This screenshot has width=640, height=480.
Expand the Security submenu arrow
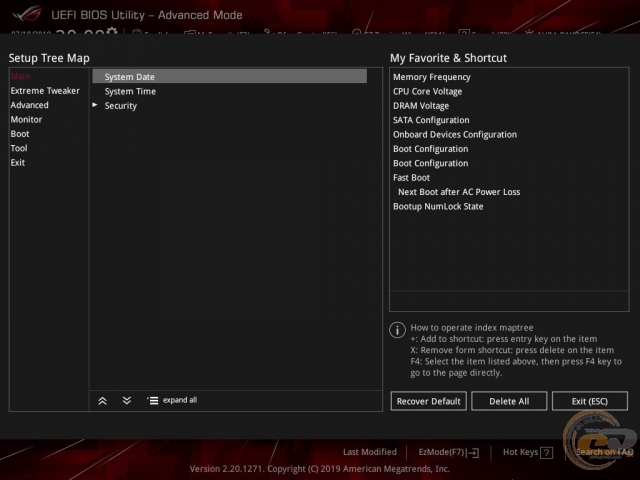[x=95, y=105]
